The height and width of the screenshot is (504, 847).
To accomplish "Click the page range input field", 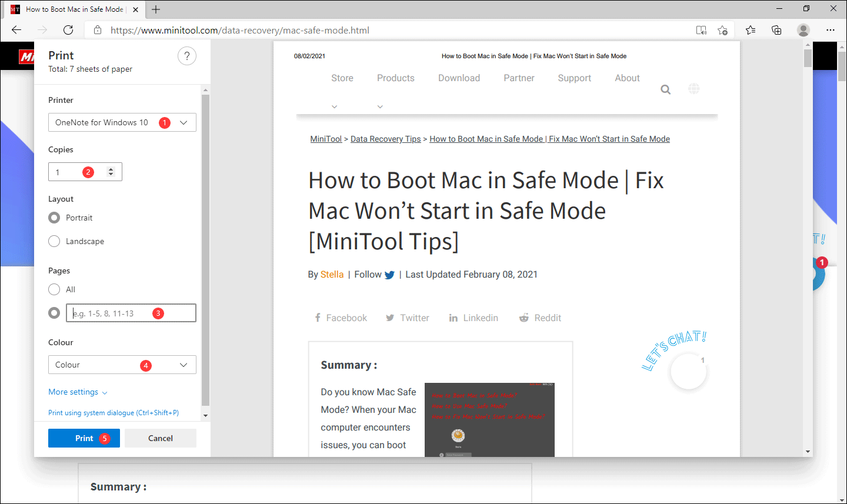I will (131, 313).
